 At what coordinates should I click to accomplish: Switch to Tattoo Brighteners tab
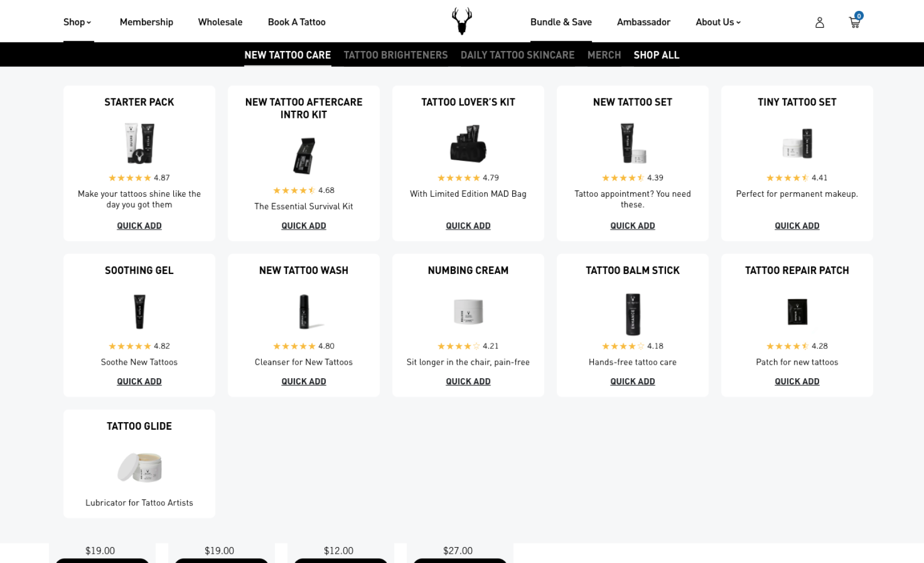tap(395, 55)
